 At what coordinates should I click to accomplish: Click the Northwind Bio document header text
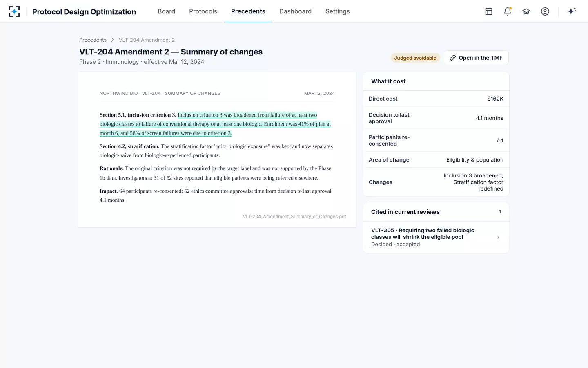(160, 94)
